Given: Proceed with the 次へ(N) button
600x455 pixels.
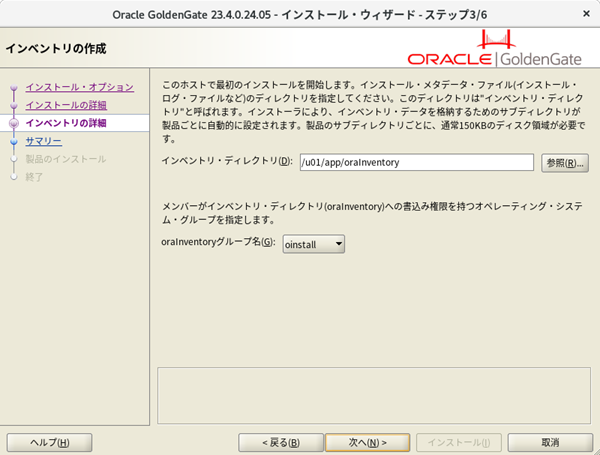Looking at the screenshot, I should click(367, 443).
